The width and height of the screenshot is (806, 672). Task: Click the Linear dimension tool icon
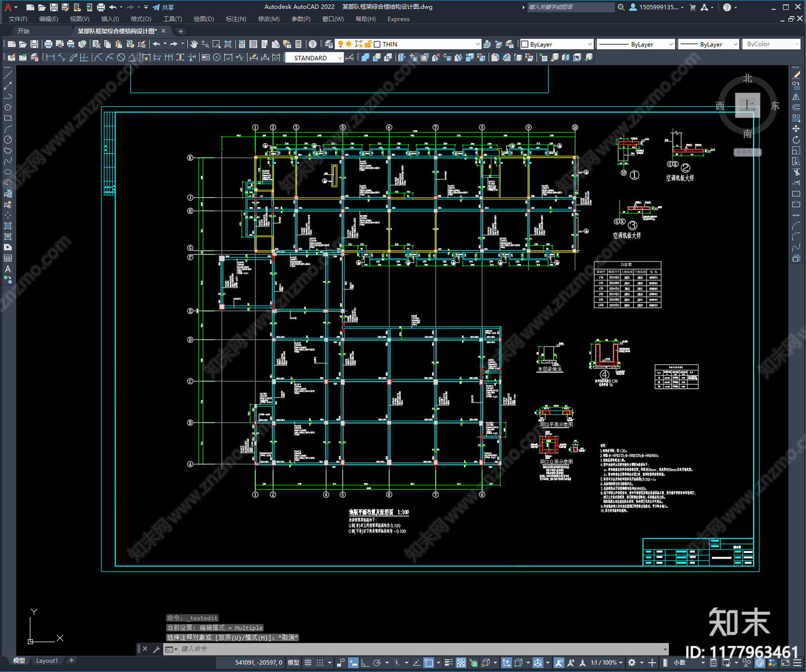point(50,57)
